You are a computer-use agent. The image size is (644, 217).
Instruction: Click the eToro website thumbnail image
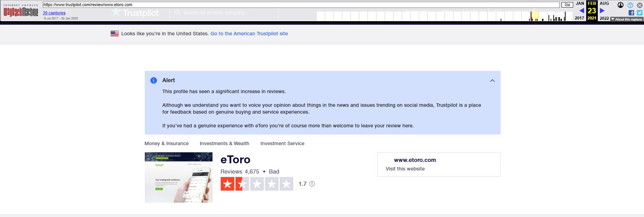tap(179, 177)
